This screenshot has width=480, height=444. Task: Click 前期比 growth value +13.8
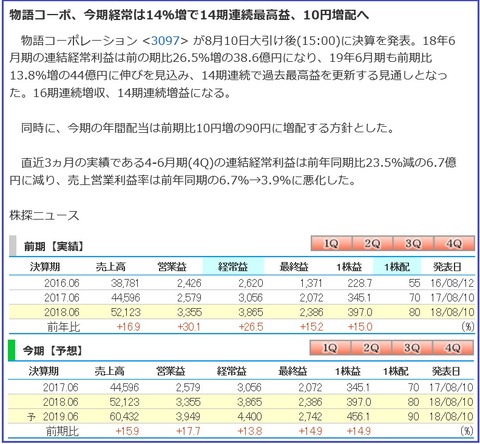pos(250,431)
